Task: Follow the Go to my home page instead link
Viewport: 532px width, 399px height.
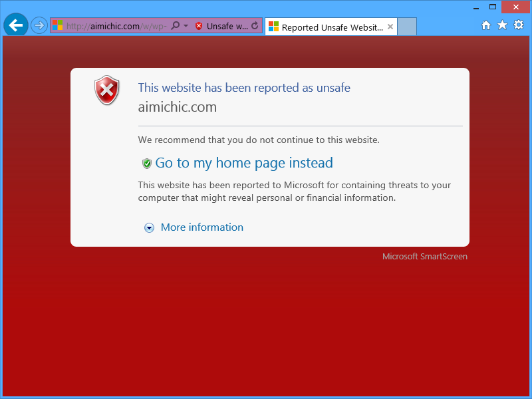Action: [244, 163]
